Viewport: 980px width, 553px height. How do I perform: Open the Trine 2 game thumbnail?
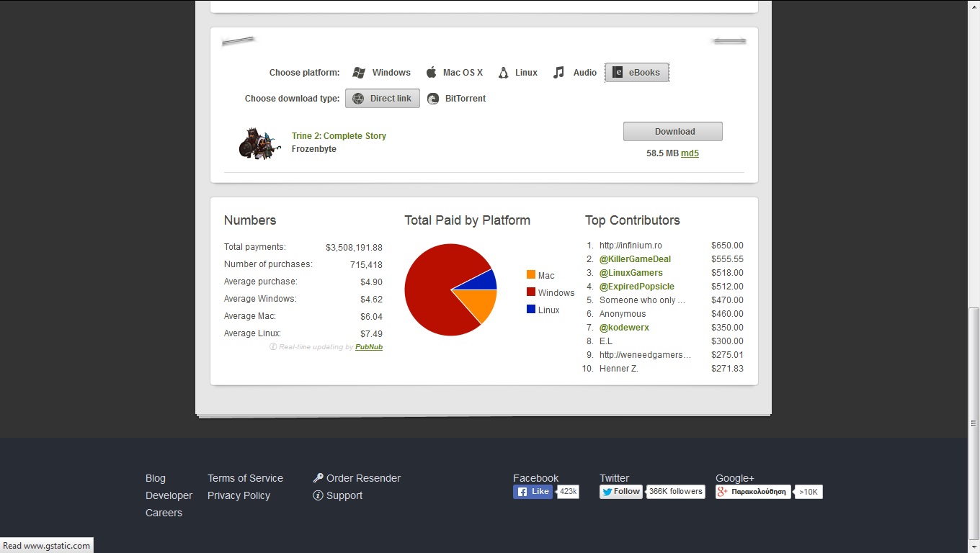click(259, 143)
